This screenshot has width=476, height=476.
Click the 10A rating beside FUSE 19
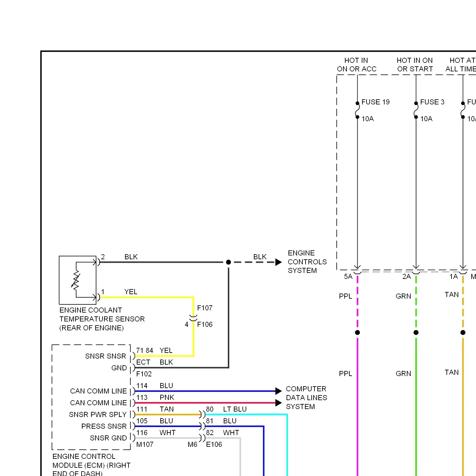click(x=367, y=119)
